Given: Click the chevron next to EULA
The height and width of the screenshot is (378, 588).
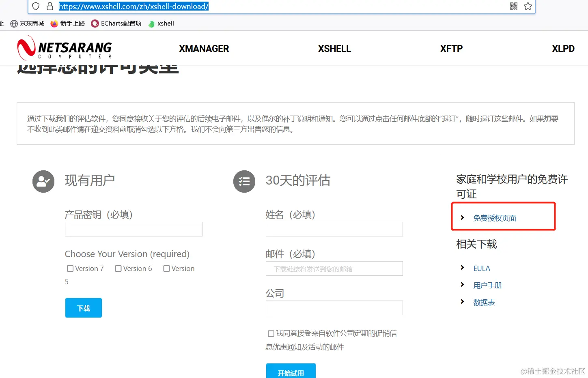Looking at the screenshot, I should click(x=462, y=268).
